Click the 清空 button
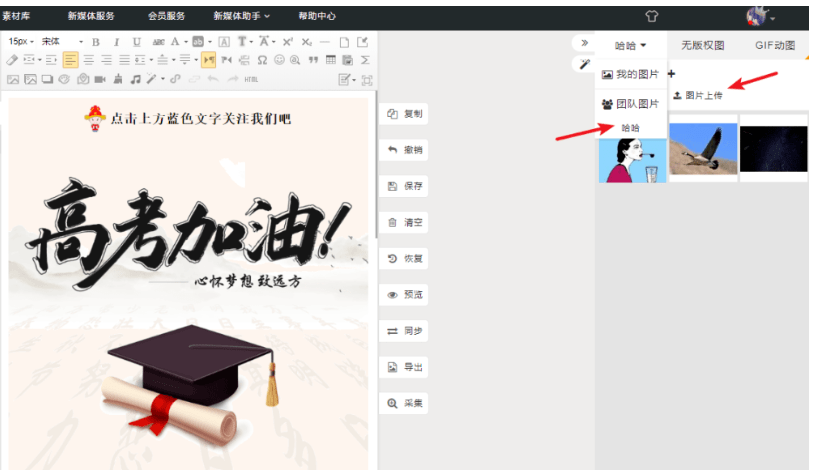Image resolution: width=813 pixels, height=471 pixels. pyautogui.click(x=404, y=223)
